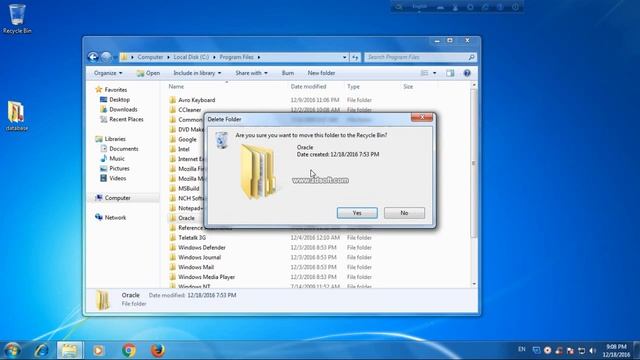Screen dimensions: 640x360
Task: Open the volume tray icon
Action: [593, 351]
